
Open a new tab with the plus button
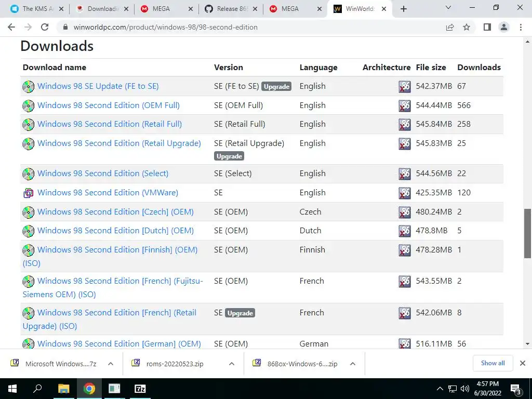tap(403, 9)
